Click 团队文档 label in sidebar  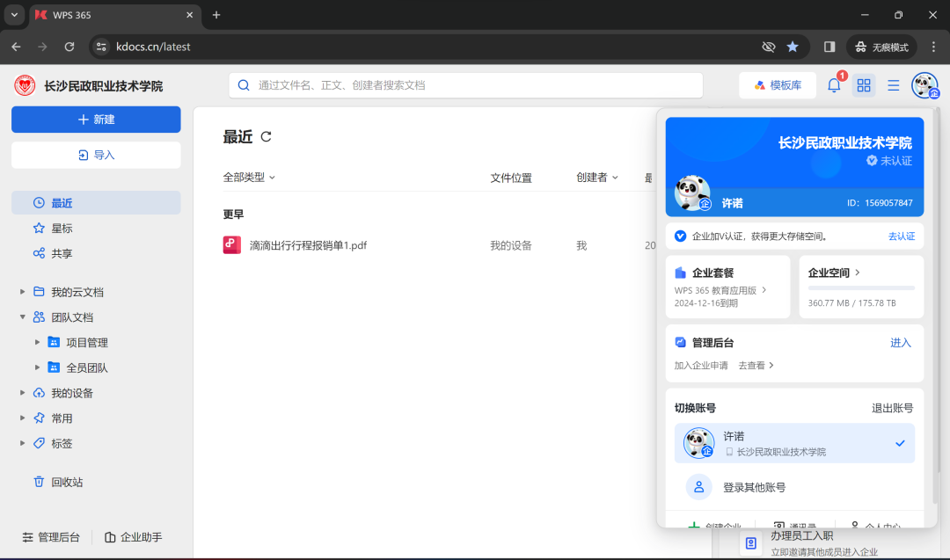point(72,317)
